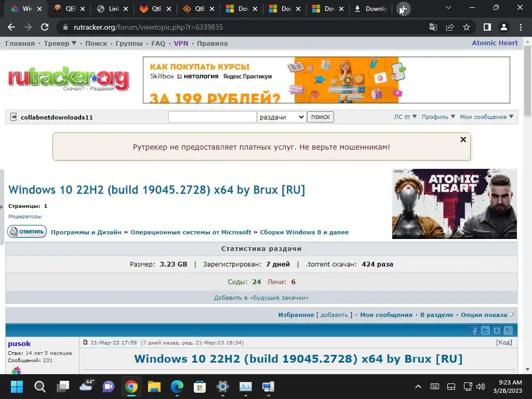Launch Microsoft Edge from the taskbar

coord(177,387)
